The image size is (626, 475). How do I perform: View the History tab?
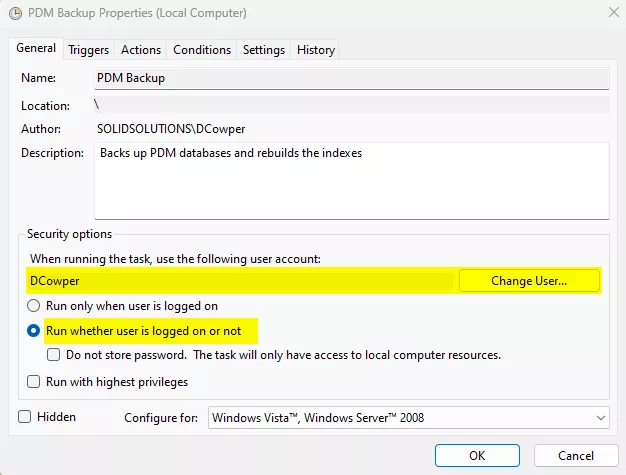point(316,50)
